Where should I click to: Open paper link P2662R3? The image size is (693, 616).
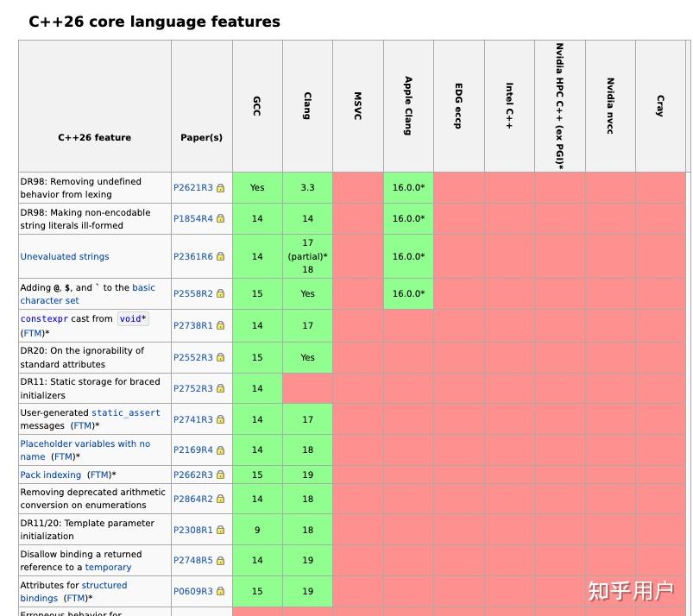coord(192,475)
